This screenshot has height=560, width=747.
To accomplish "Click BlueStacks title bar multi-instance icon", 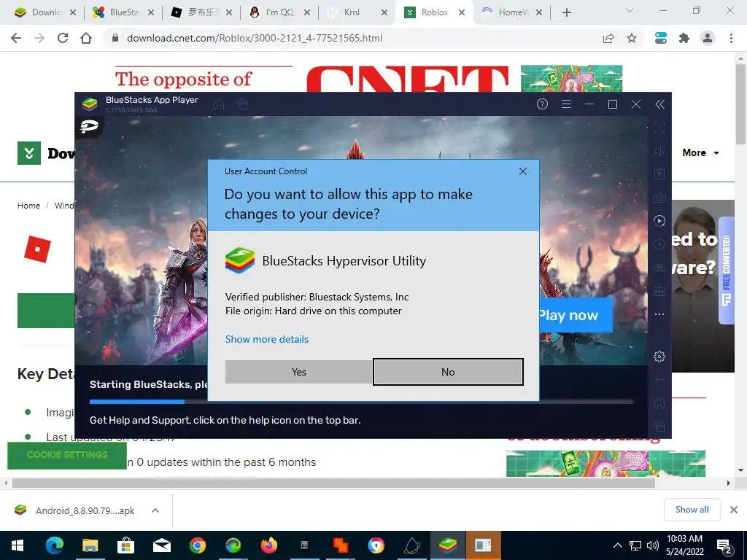I will 242,104.
